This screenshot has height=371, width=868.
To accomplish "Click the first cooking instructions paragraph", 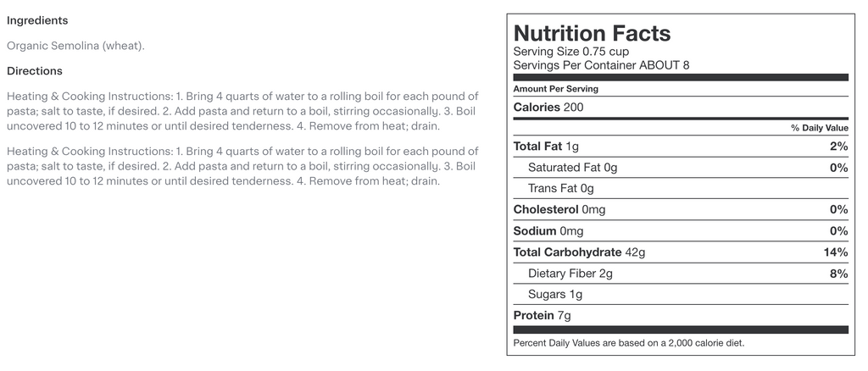I will [x=242, y=111].
